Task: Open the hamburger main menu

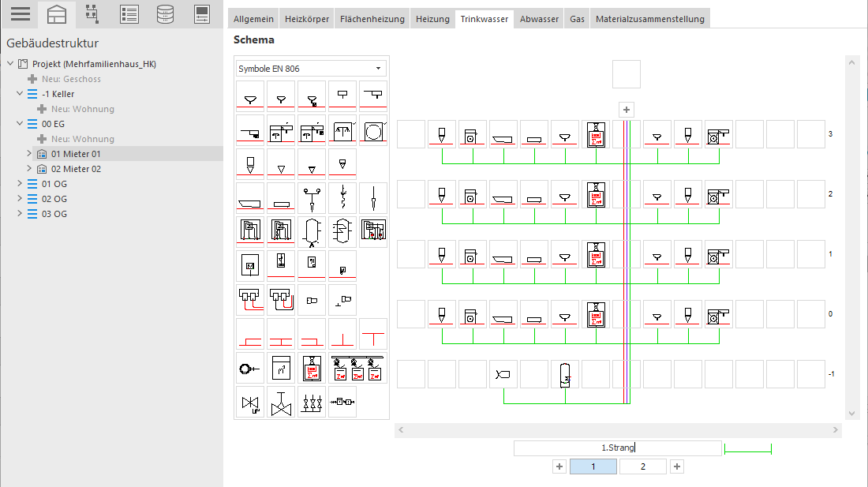Action: tap(20, 14)
